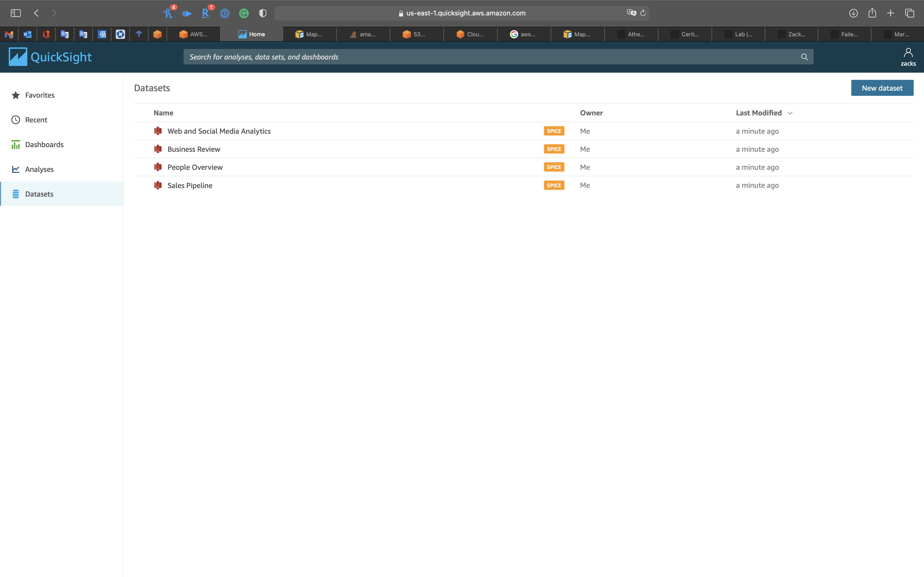Toggle Last Modified sort arrow
The height and width of the screenshot is (577, 924).
[x=790, y=113]
